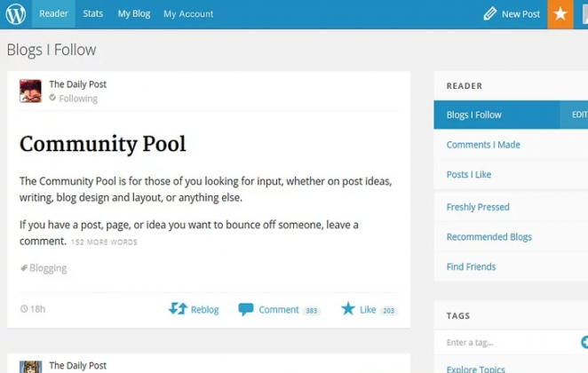Select Comments I Made in the sidebar
The height and width of the screenshot is (373, 588).
tap(483, 145)
